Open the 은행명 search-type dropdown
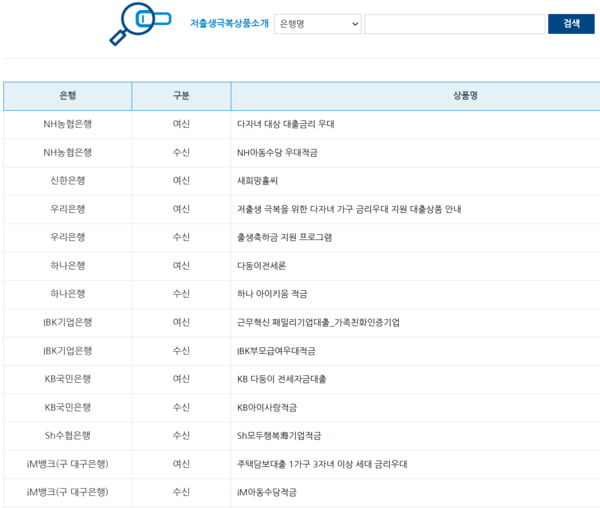600x508 pixels. [318, 24]
